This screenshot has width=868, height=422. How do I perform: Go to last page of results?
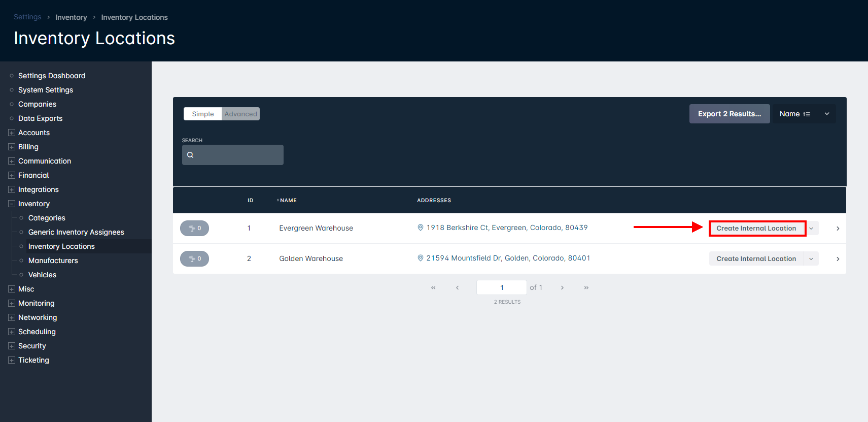point(586,287)
